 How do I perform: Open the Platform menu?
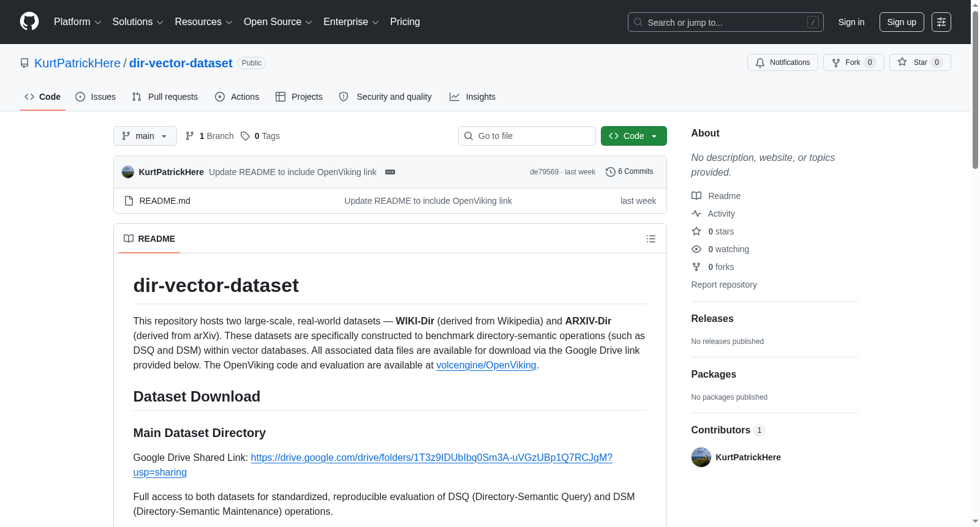(x=77, y=22)
